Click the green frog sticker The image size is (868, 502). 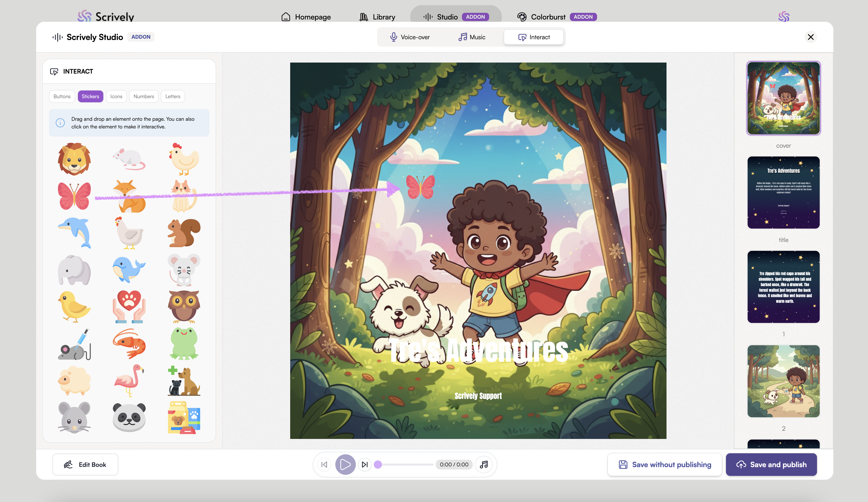[184, 343]
